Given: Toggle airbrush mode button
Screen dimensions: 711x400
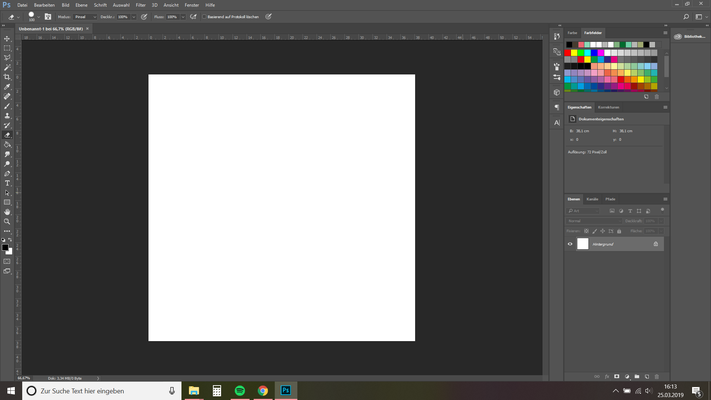Looking at the screenshot, I should 193,17.
